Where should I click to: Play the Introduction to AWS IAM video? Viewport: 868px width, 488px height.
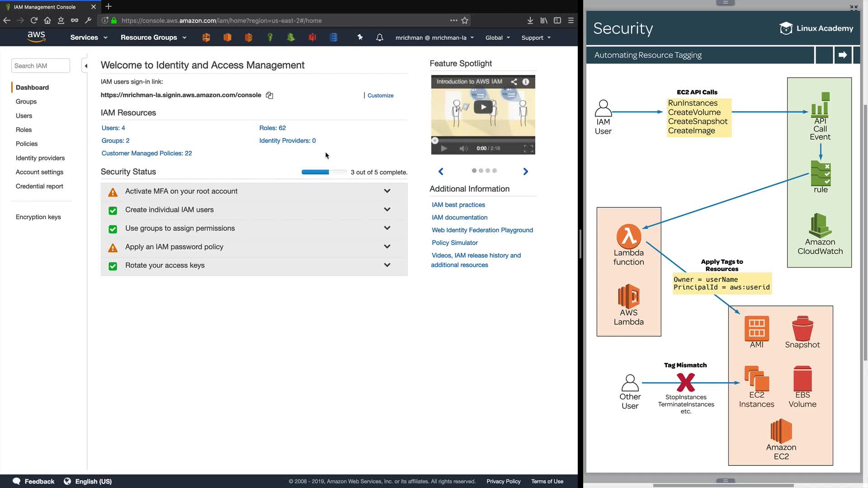(x=483, y=107)
